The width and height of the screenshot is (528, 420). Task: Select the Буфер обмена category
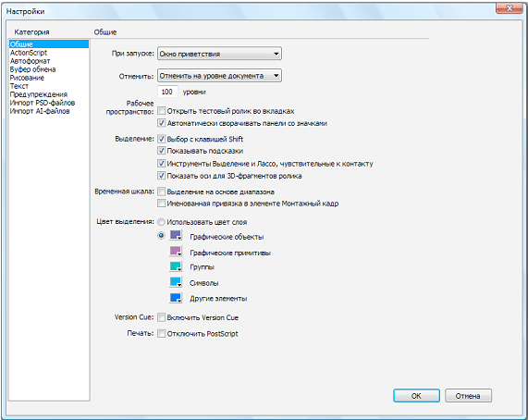[32, 69]
